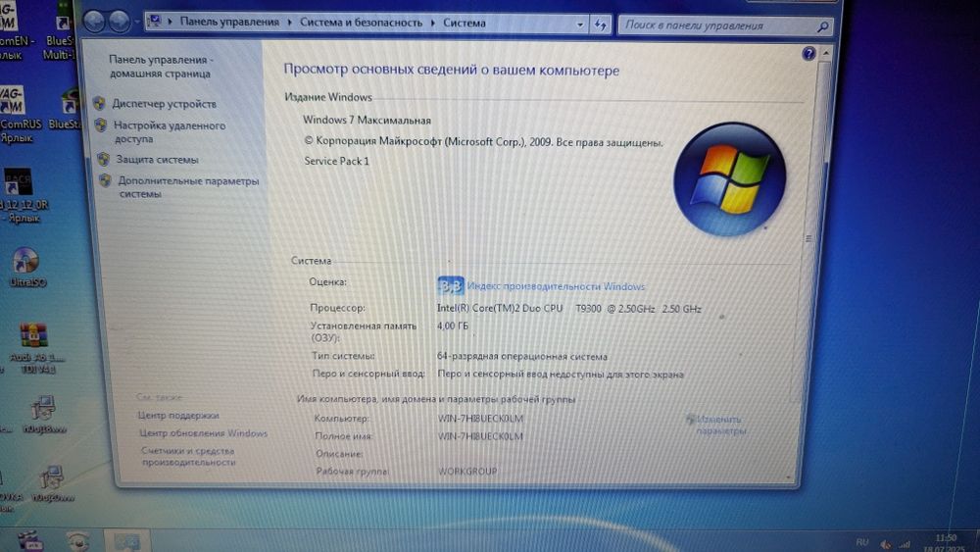Go forward with the navigation arrow
980x552 pixels.
click(119, 23)
